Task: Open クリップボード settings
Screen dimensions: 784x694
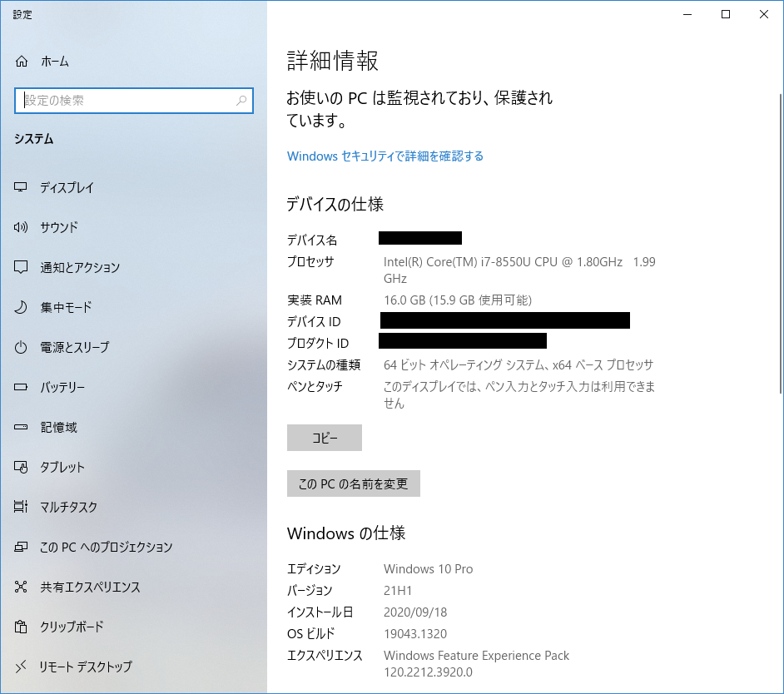Action: [72, 627]
